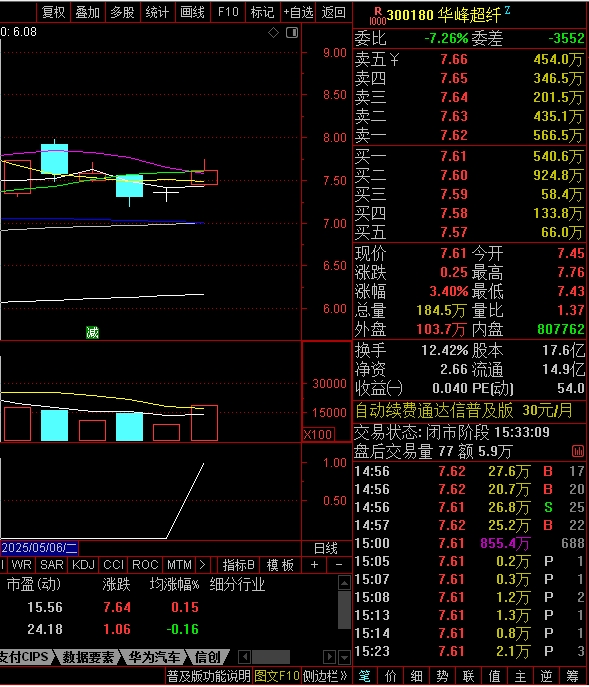This screenshot has width=589, height=687.
Task: Zoom out chart with minus button
Action: pos(339,565)
